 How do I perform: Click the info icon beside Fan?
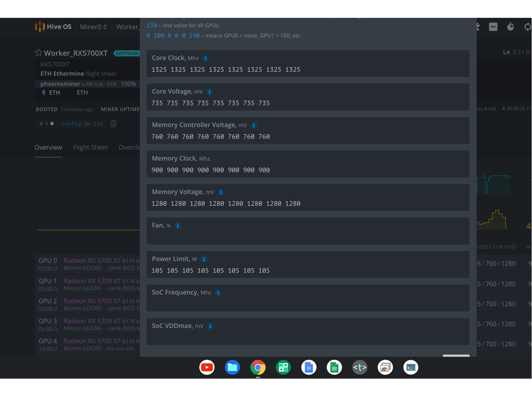pos(178,226)
